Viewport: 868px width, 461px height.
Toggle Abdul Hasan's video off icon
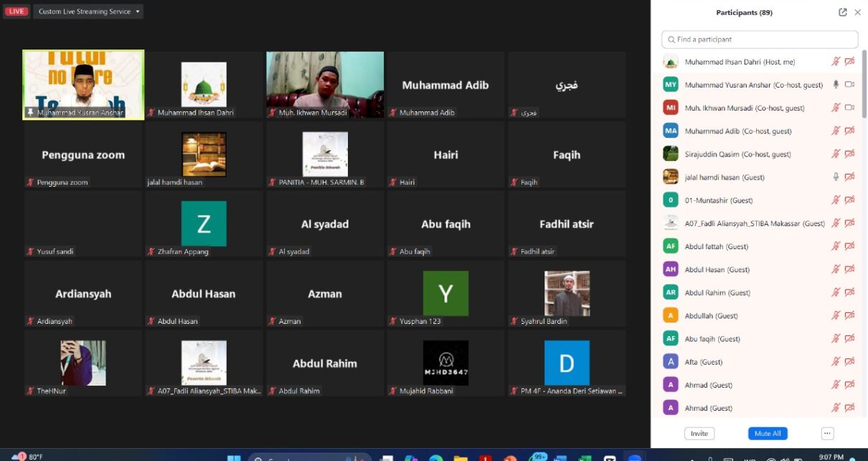pyautogui.click(x=849, y=270)
